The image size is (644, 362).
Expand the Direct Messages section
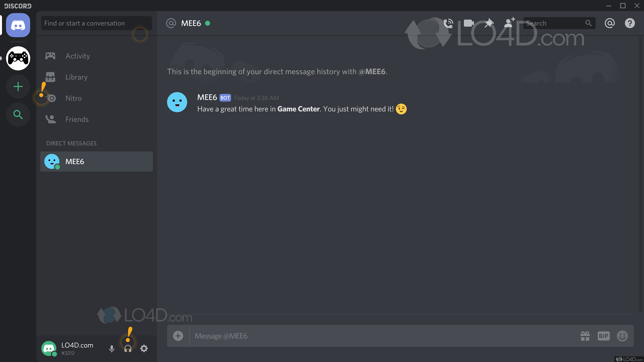72,143
